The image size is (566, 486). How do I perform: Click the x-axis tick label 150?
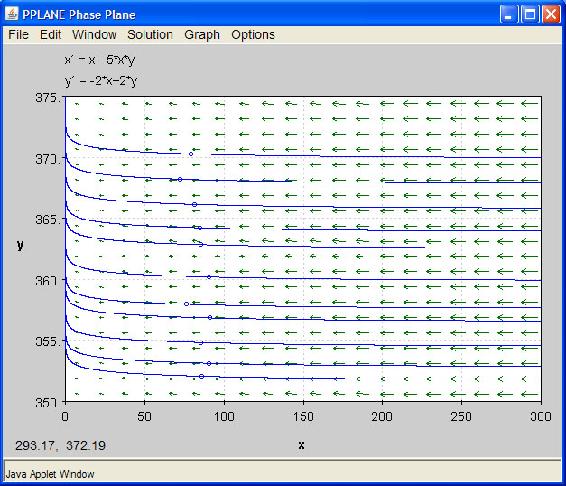[x=303, y=417]
